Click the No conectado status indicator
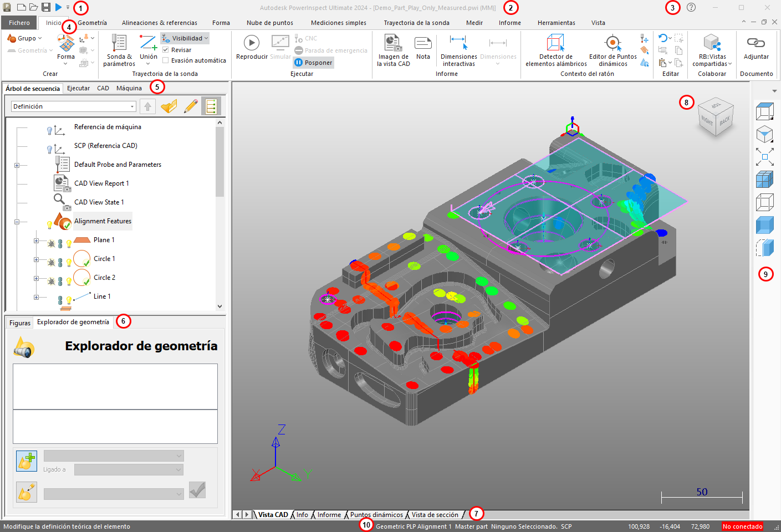 742,526
